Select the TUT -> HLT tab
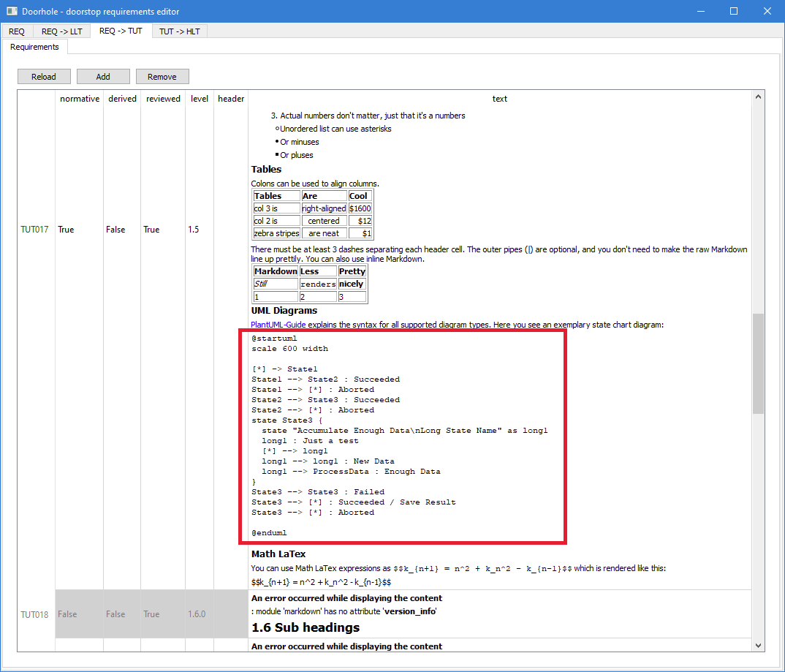 tap(179, 31)
